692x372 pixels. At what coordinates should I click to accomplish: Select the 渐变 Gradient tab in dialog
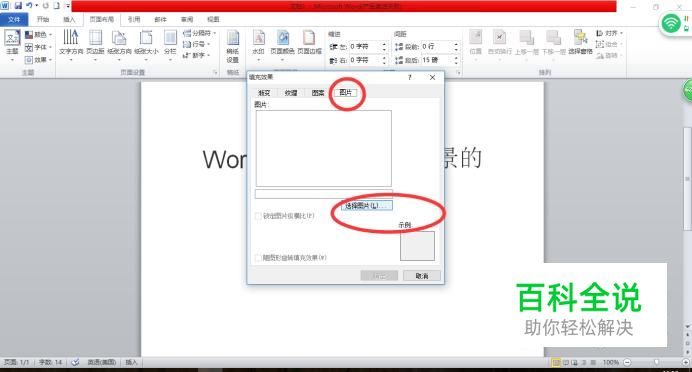pos(264,93)
